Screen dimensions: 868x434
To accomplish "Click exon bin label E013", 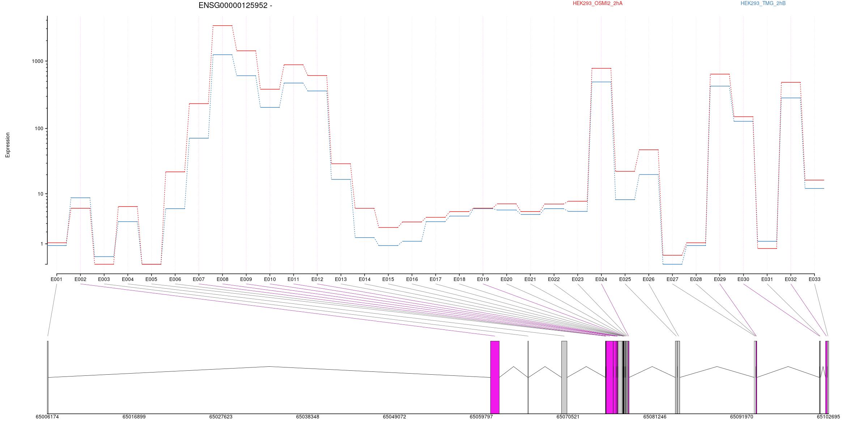I will point(341,279).
